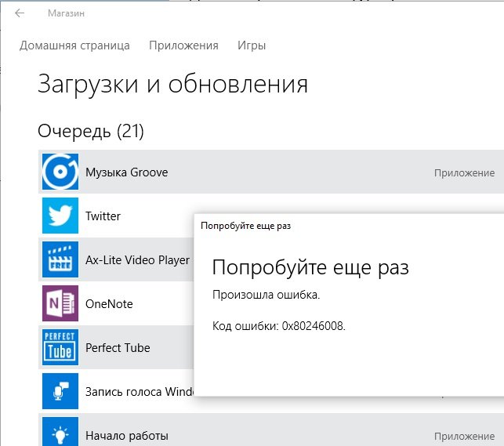Image resolution: width=504 pixels, height=446 pixels.
Task: Open the Домашняя страница tab
Action: coord(74,45)
